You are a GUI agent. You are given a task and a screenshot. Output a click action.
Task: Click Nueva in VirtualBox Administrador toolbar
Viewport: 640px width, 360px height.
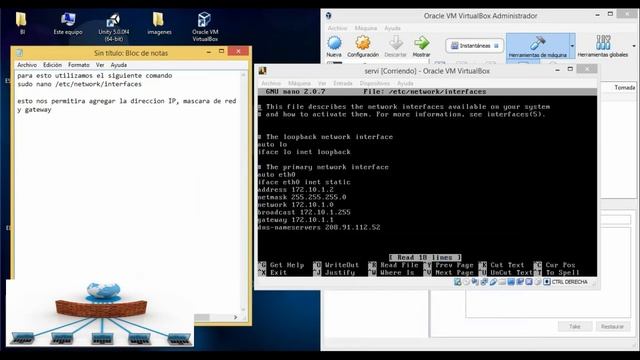(334, 46)
